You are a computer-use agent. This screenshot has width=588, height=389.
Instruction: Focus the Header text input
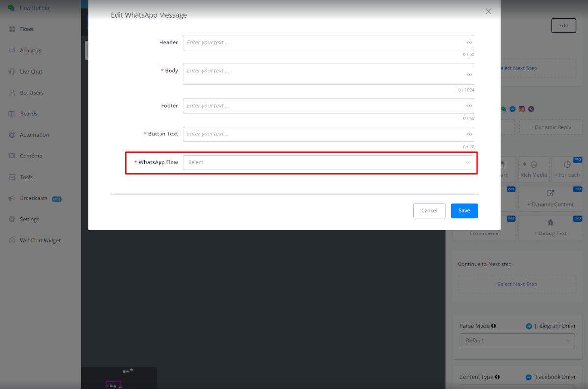324,43
